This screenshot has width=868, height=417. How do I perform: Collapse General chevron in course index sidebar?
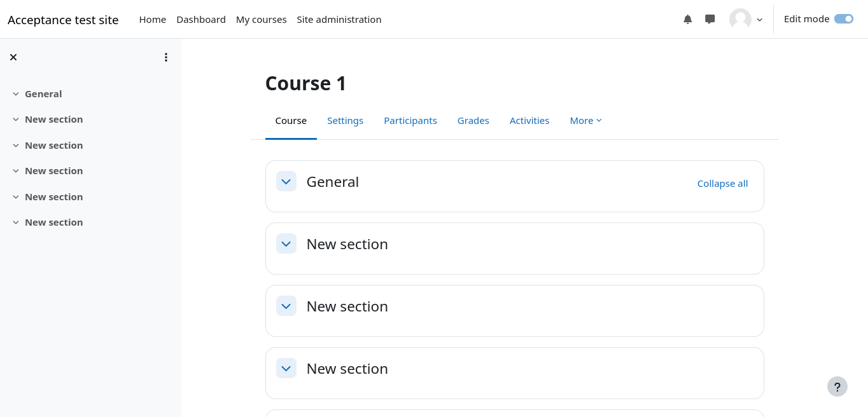(x=16, y=94)
